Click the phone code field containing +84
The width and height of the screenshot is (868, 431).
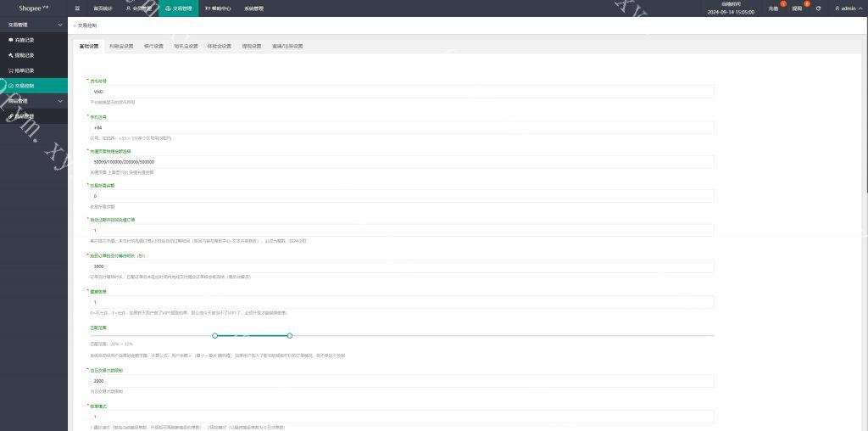click(402, 128)
